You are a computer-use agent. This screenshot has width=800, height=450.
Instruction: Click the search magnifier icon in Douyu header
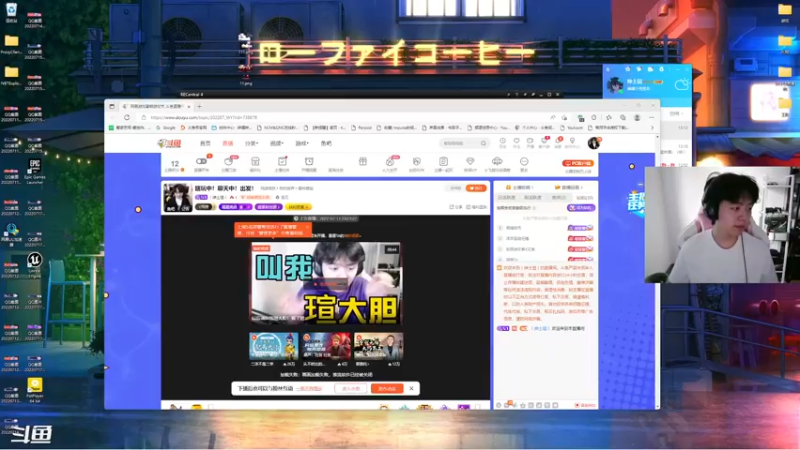(x=483, y=143)
